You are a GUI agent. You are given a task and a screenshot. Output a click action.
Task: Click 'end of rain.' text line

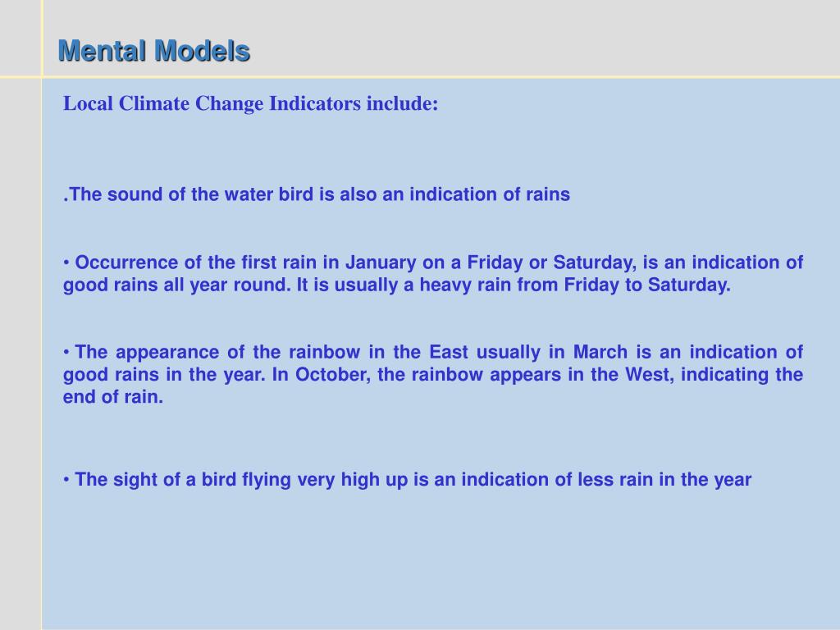coord(113,396)
